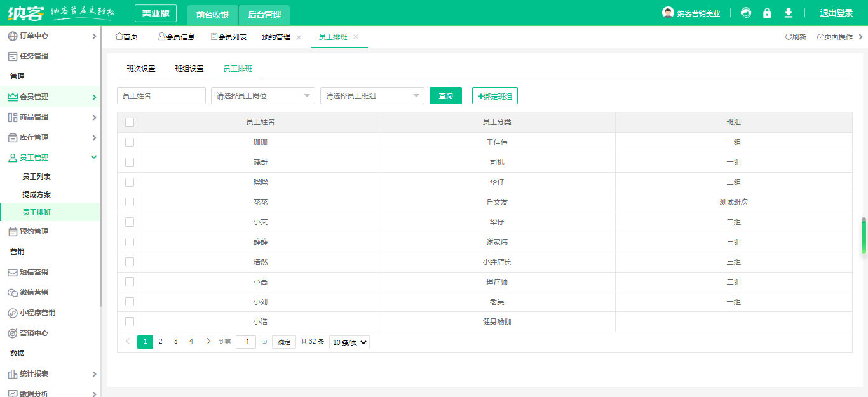Click the 预约管理 calendar icon in sidebar

[13, 232]
